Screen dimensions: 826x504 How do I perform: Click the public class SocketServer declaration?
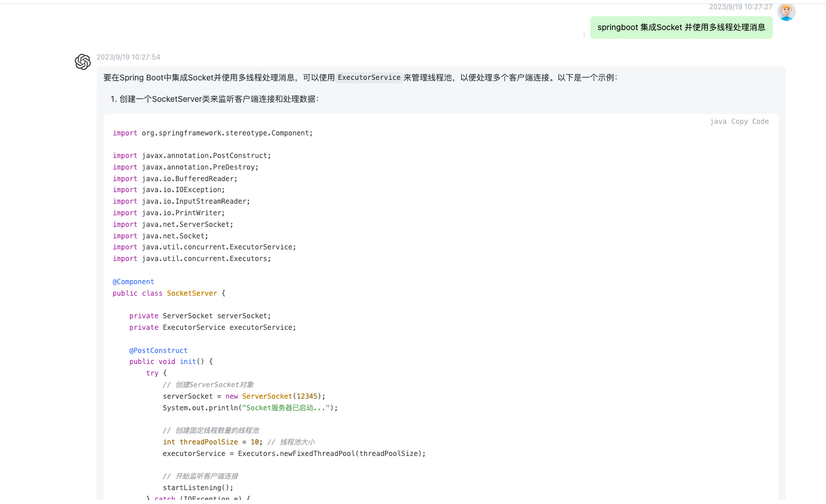[x=169, y=293]
